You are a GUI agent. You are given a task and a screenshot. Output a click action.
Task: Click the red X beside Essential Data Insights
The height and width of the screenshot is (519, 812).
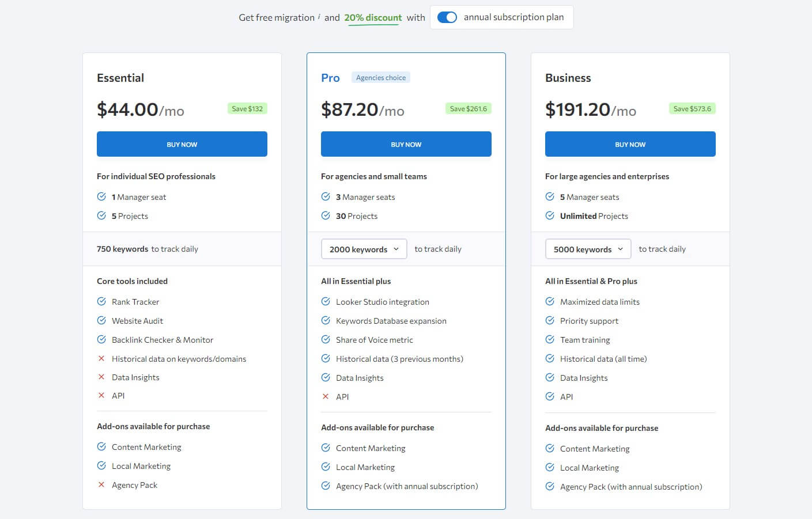[101, 377]
